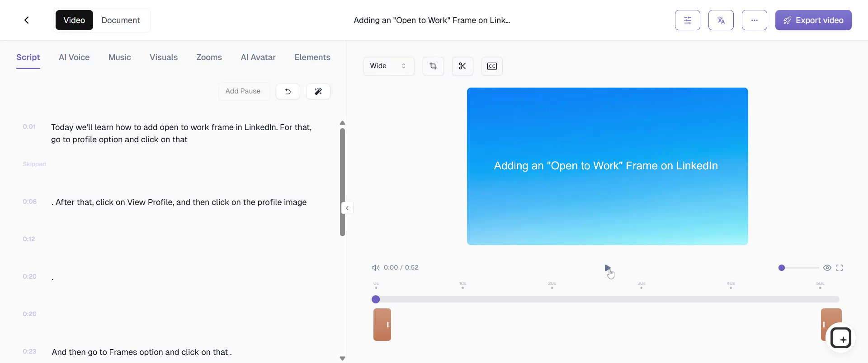The height and width of the screenshot is (363, 868).
Task: Click the 0:23 timestamp
Action: pyautogui.click(x=29, y=351)
